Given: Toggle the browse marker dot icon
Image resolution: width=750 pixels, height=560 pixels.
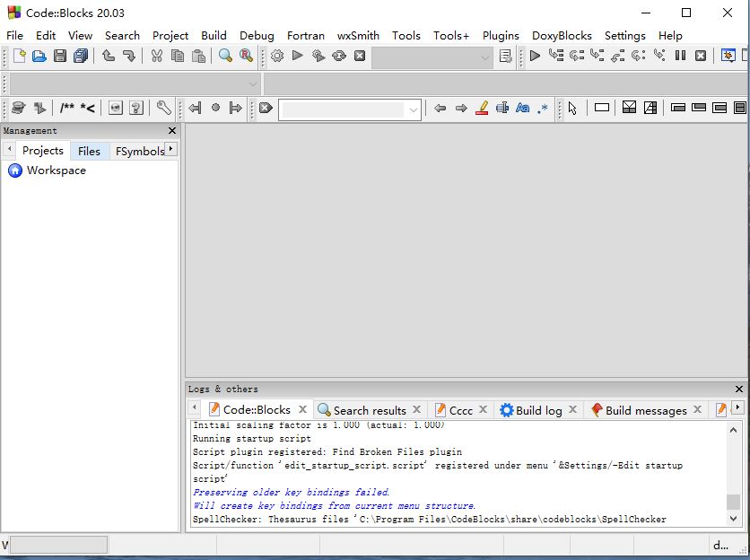Looking at the screenshot, I should [215, 108].
